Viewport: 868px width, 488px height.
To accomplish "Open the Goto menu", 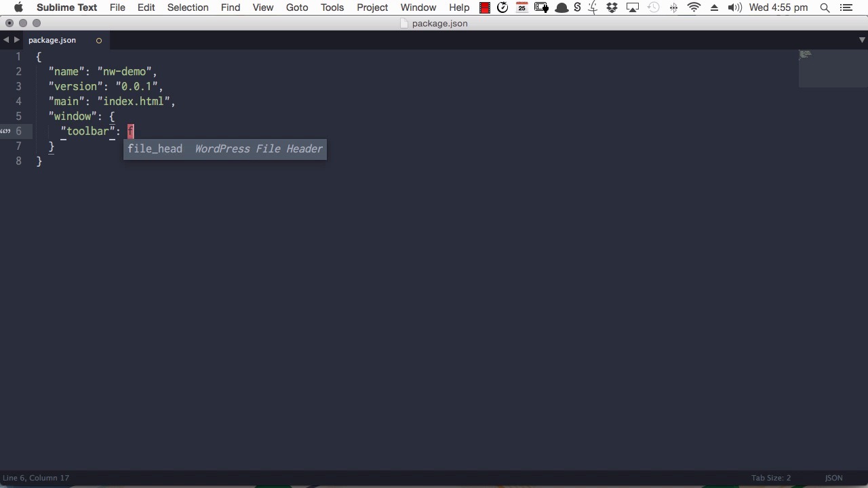I will pyautogui.click(x=297, y=7).
